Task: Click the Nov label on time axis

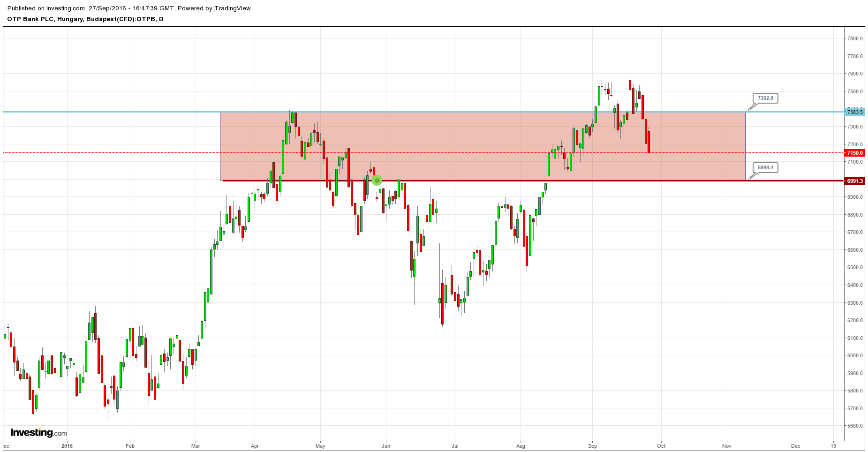Action: point(727,446)
